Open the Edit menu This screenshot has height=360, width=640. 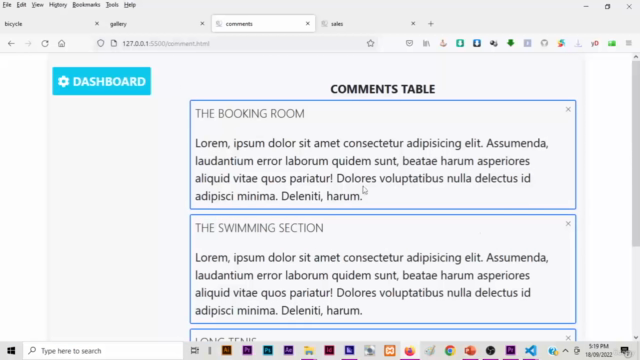click(21, 5)
